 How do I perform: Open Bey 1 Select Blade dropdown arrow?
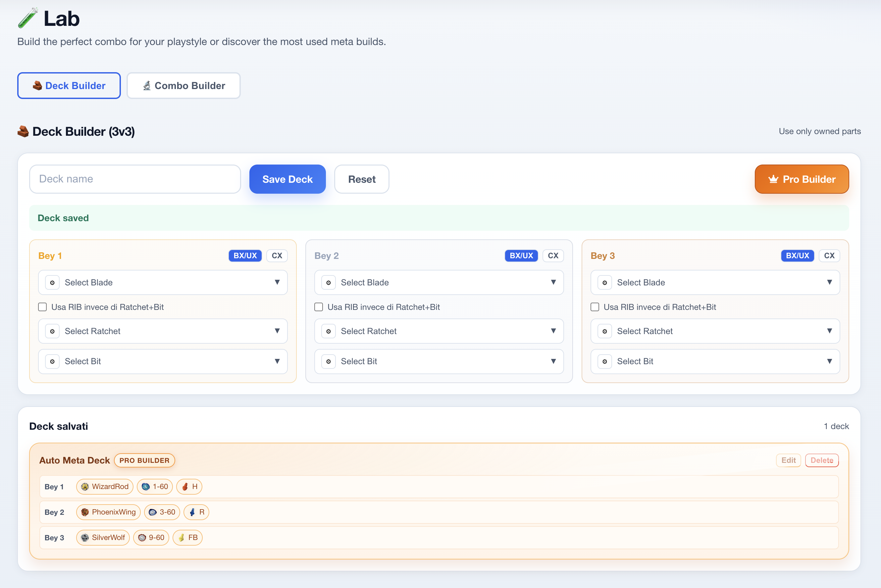tap(277, 282)
